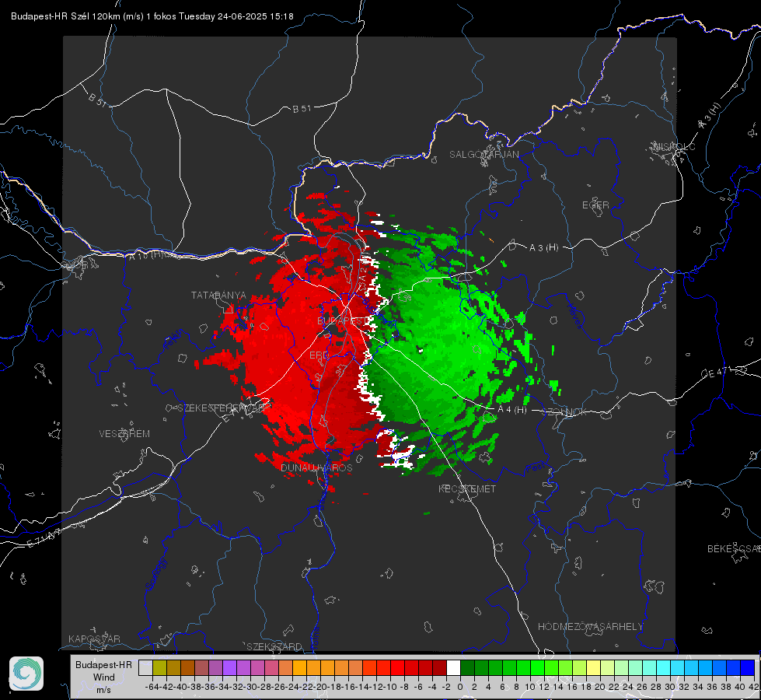Pick the deep blue 40–42 m/s legend swatch

click(748, 668)
